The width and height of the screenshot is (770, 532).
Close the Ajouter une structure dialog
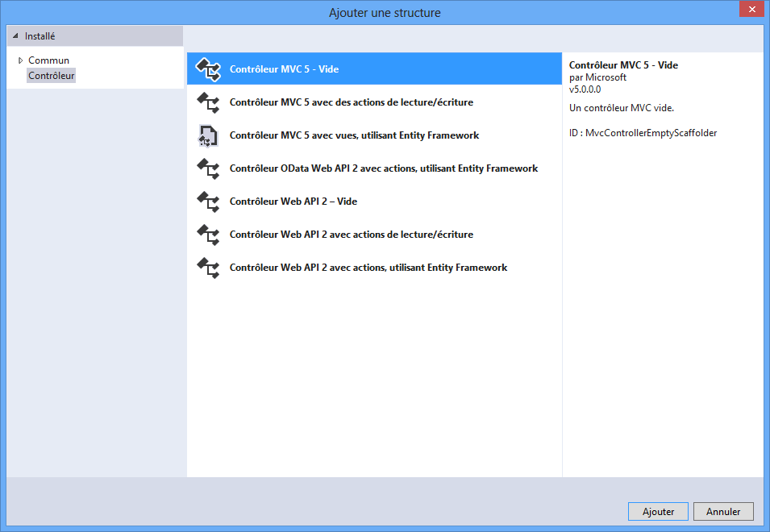751,10
